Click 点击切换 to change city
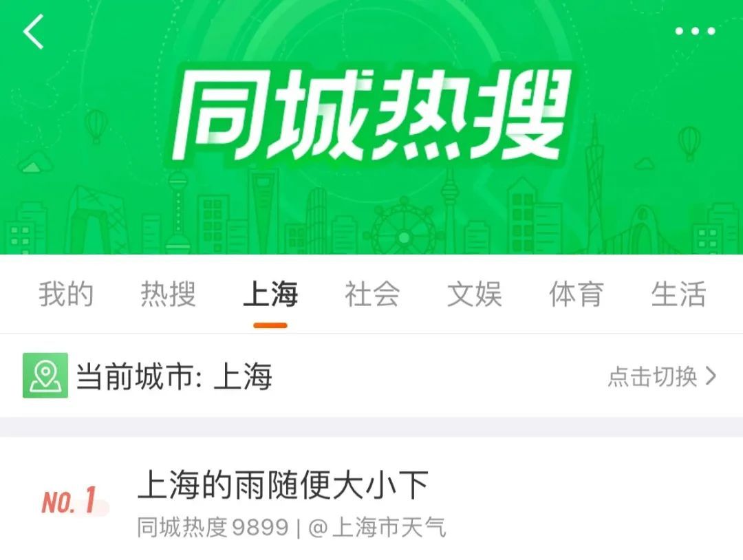The height and width of the screenshot is (560, 743). (x=652, y=376)
